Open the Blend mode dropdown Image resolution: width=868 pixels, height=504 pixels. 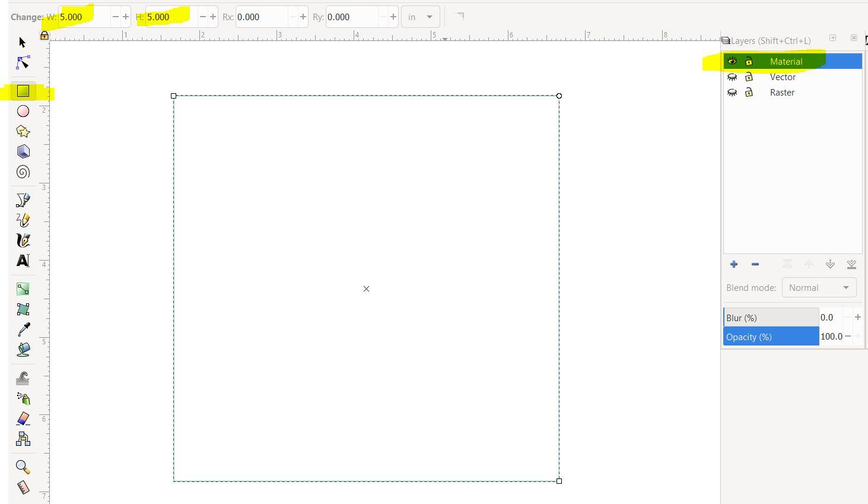point(819,287)
